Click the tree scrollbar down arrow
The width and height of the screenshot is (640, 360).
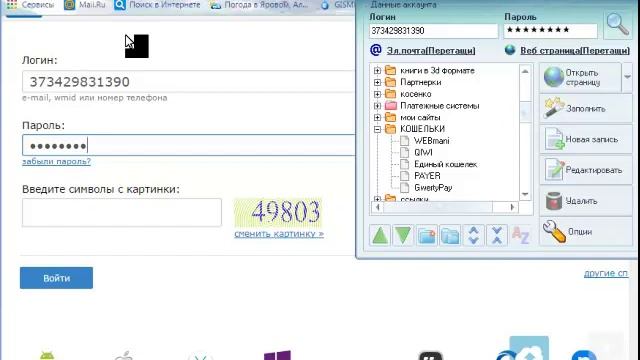(x=525, y=194)
